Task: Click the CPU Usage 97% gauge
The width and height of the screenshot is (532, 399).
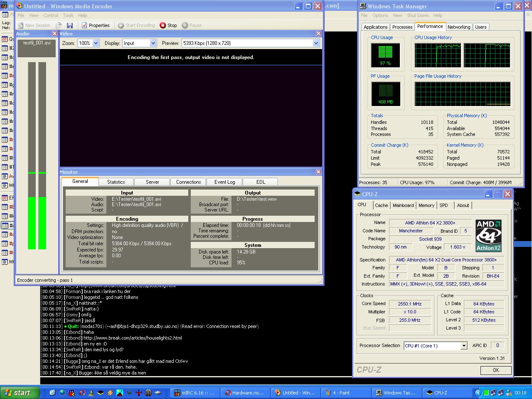Action: coord(386,55)
